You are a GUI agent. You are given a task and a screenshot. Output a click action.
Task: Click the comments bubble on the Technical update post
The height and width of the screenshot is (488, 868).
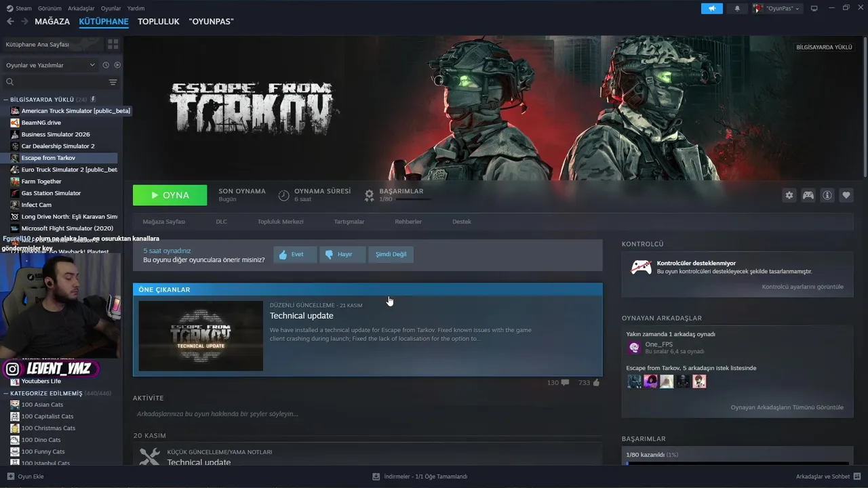pyautogui.click(x=565, y=383)
